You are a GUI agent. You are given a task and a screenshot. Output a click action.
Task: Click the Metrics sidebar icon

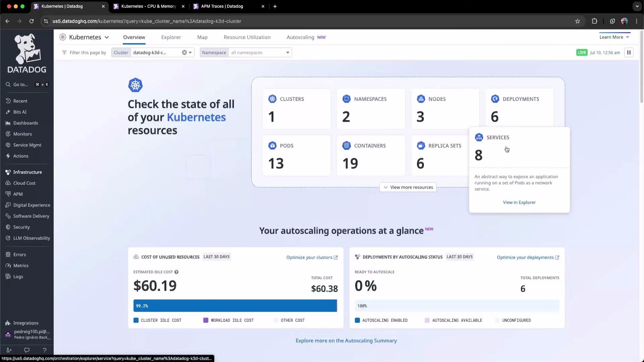(8, 266)
